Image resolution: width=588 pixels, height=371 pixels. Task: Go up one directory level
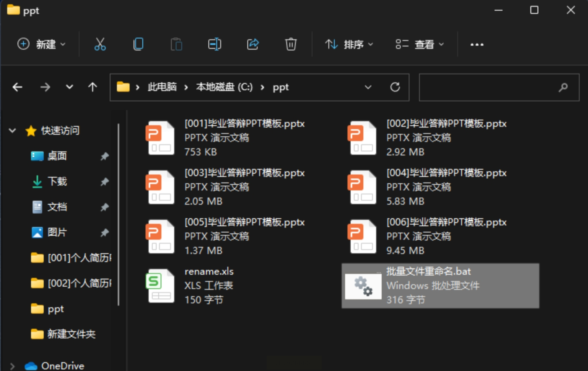[x=93, y=87]
